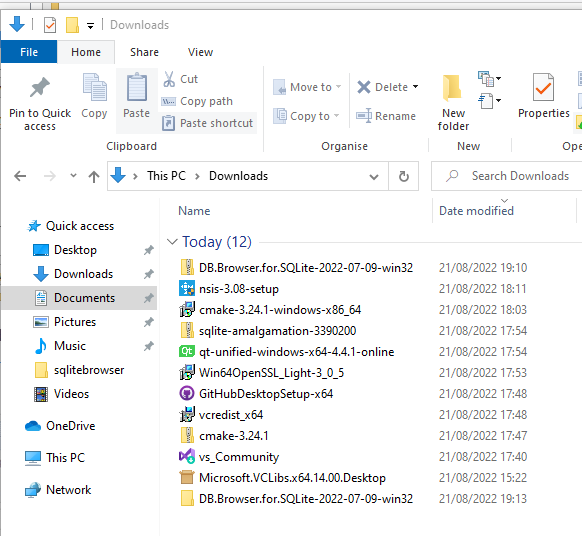This screenshot has height=536, width=582.
Task: Click the Copy icon in Clipboard group
Action: click(95, 87)
